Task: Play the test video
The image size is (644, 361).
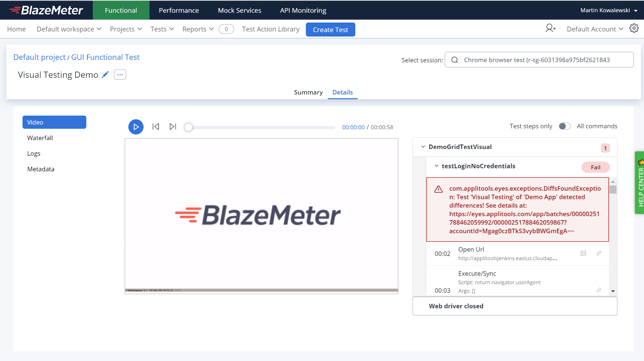Action: [x=136, y=127]
